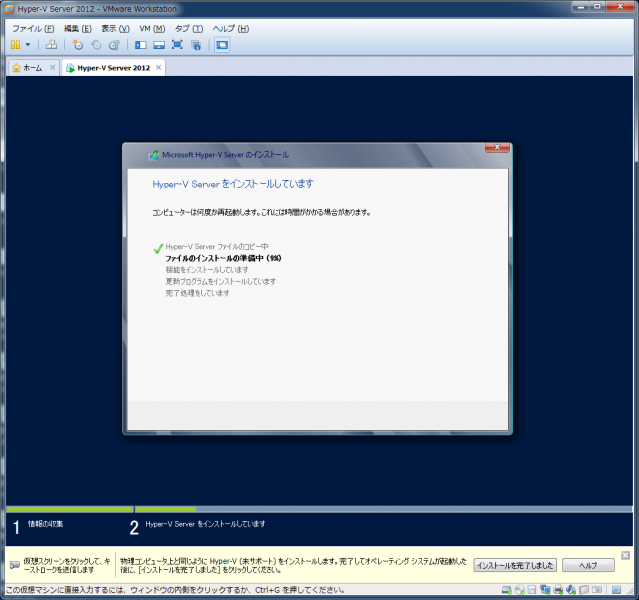Open the 表示 (V) menu
The image size is (639, 600).
pos(115,29)
